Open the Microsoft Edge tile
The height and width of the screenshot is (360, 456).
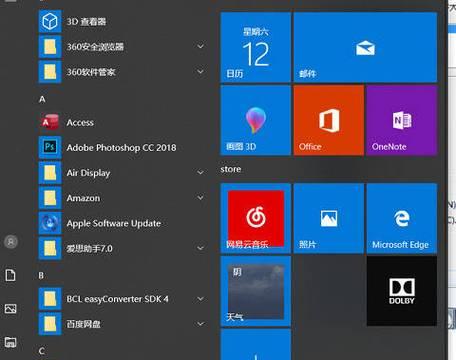pos(402,218)
